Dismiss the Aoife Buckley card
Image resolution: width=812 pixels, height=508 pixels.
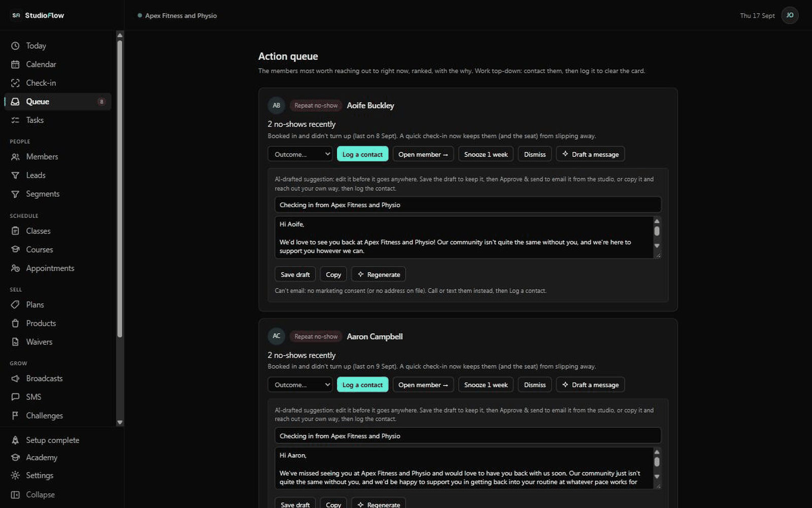click(535, 154)
